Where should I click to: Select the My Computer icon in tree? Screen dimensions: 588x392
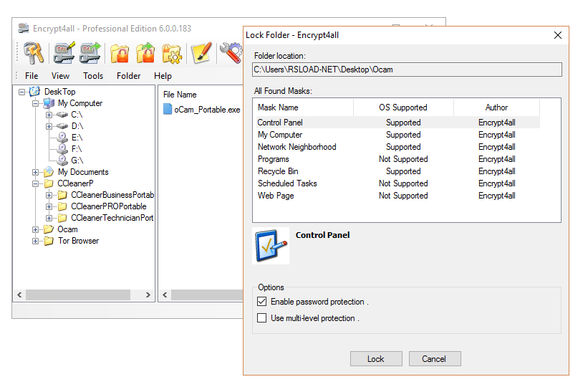pyautogui.click(x=49, y=103)
